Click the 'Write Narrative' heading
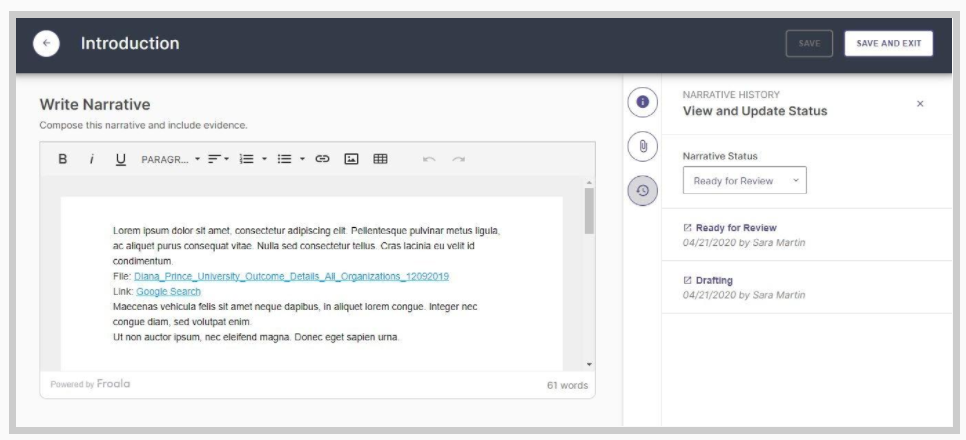The width and height of the screenshot is (966, 440). 95,104
